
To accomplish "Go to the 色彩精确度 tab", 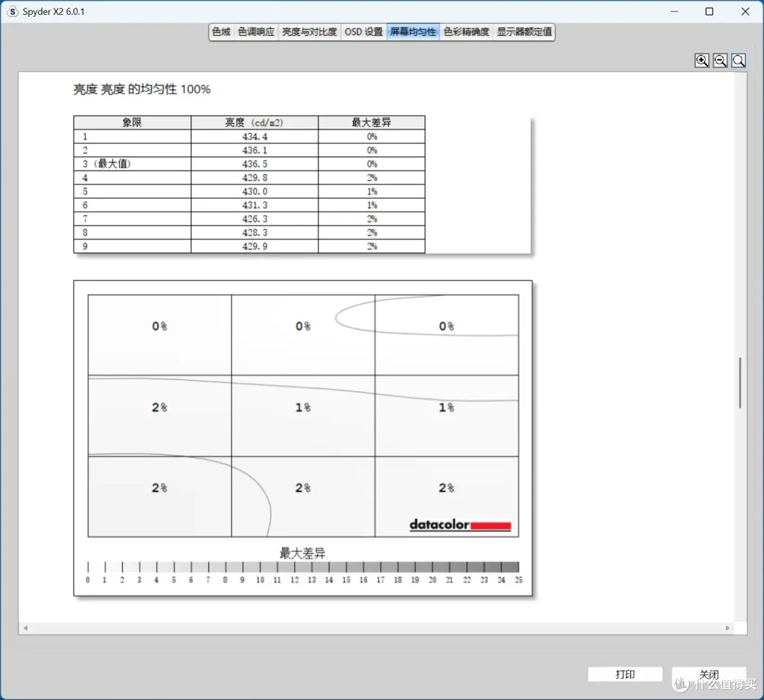I will click(466, 32).
